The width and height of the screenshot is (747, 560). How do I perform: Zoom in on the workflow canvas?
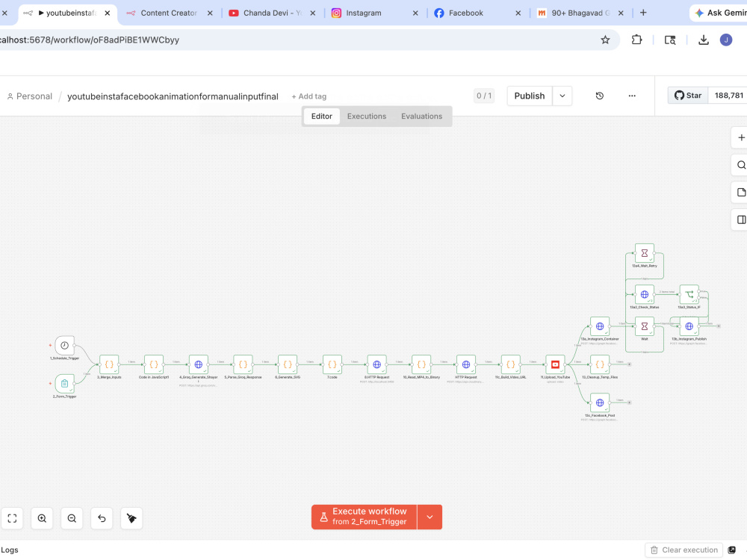point(42,518)
